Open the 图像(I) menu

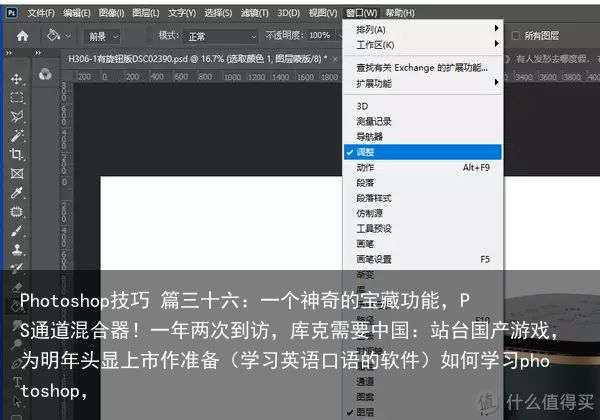point(111,13)
